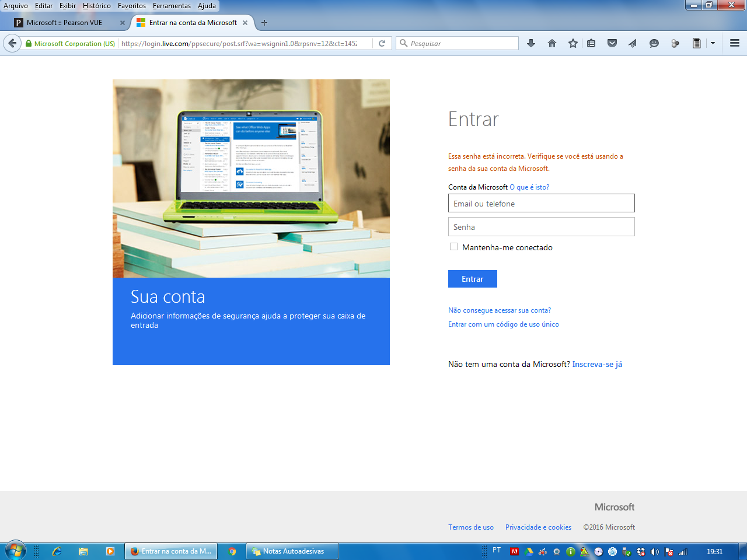Click the green laptop promo image

[251, 178]
